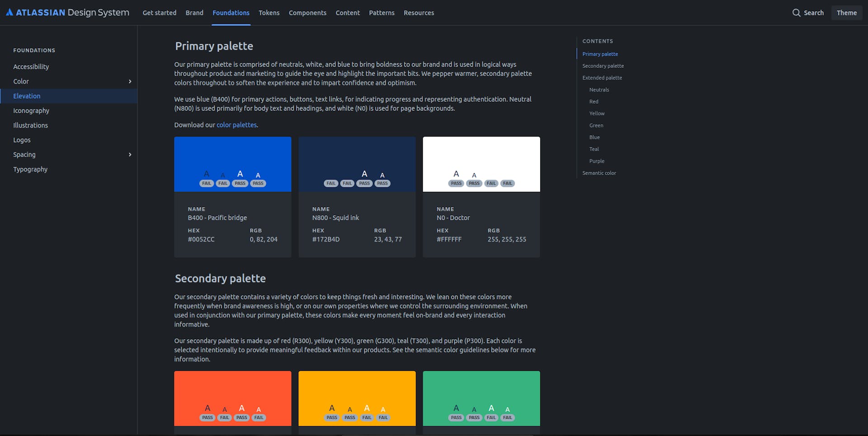
Task: Open the color palettes download link
Action: click(x=236, y=125)
